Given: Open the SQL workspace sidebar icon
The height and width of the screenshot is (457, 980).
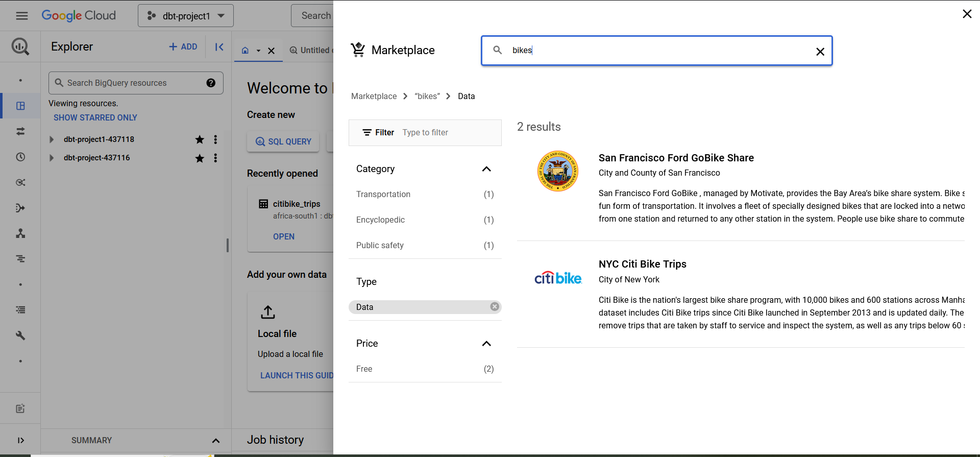Looking at the screenshot, I should (x=20, y=106).
